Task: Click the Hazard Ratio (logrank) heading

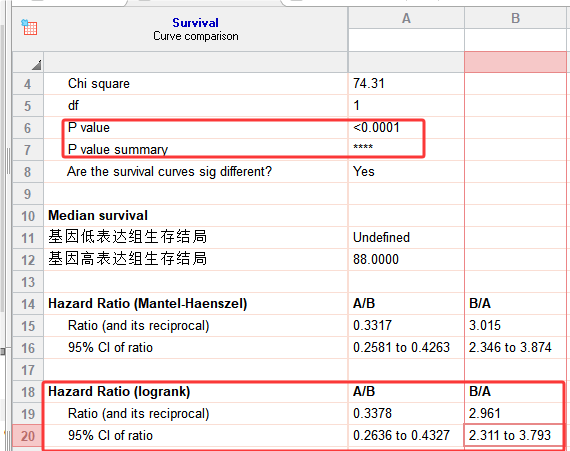Action: [119, 391]
